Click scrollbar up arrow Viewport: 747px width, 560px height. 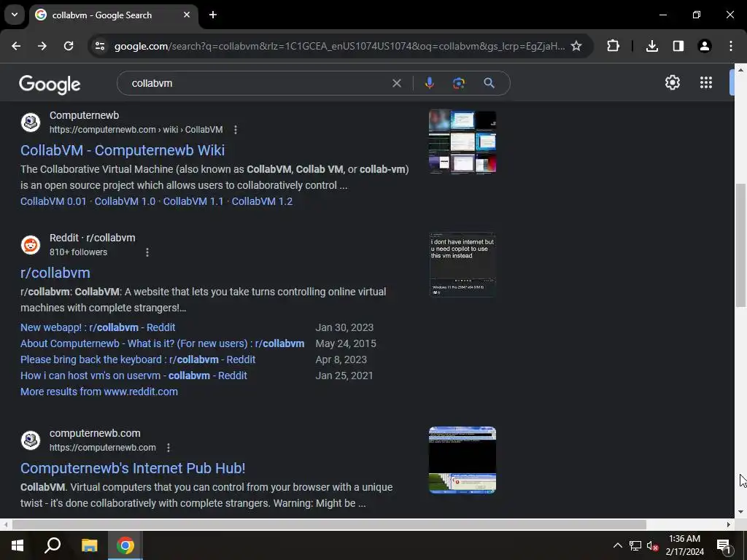740,69
